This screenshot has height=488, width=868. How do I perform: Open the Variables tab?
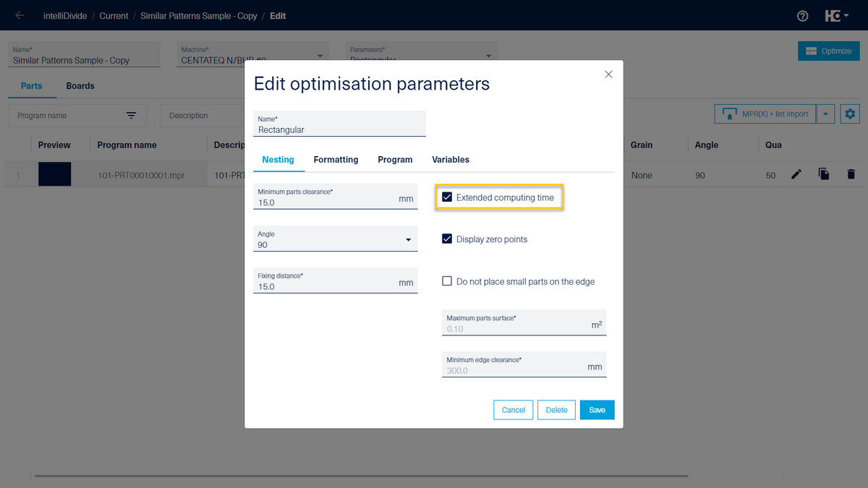tap(451, 160)
